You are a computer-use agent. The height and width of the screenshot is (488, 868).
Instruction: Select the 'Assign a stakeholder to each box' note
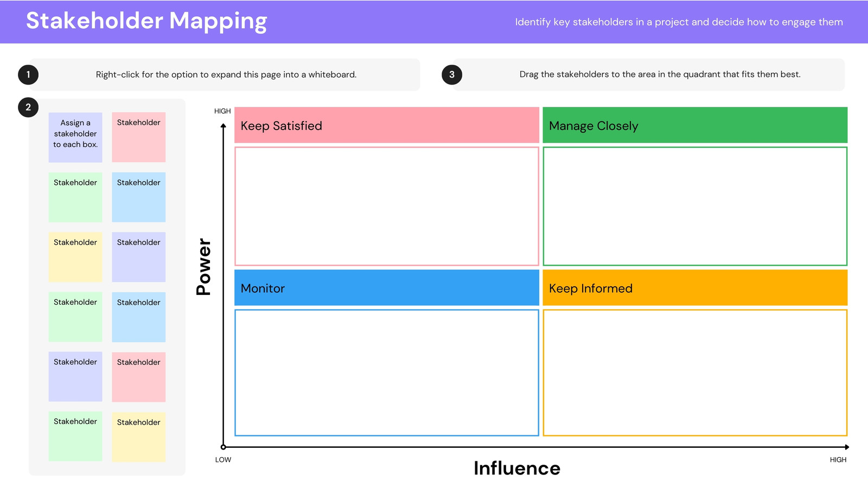[x=75, y=137]
